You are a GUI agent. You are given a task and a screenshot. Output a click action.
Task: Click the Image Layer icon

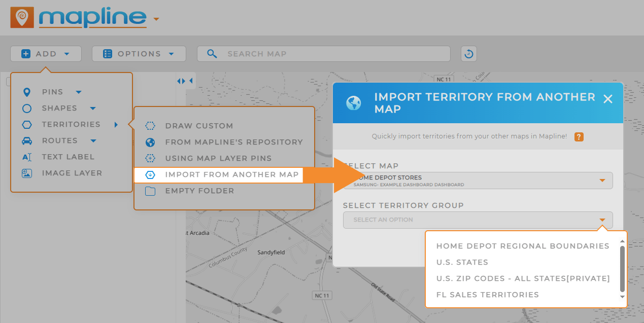[27, 173]
